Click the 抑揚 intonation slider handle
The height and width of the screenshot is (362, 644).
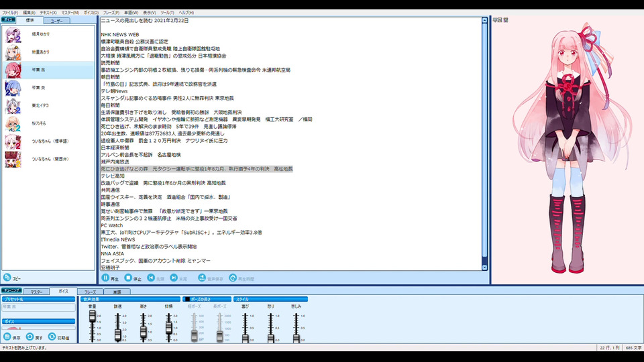[x=169, y=328]
